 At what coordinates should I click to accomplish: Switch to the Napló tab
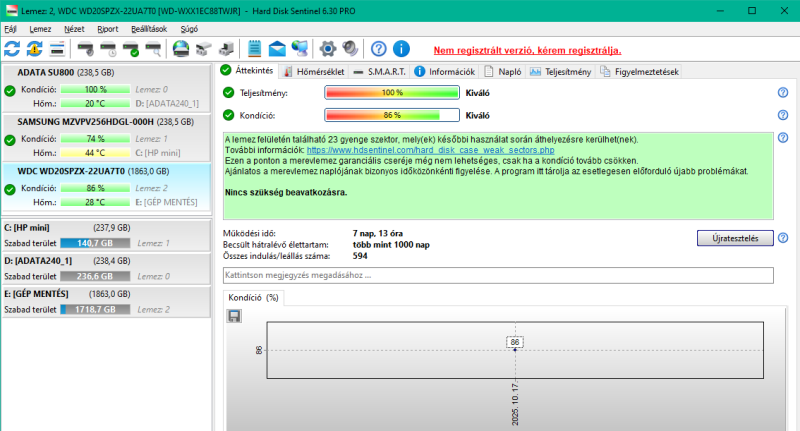pyautogui.click(x=503, y=71)
